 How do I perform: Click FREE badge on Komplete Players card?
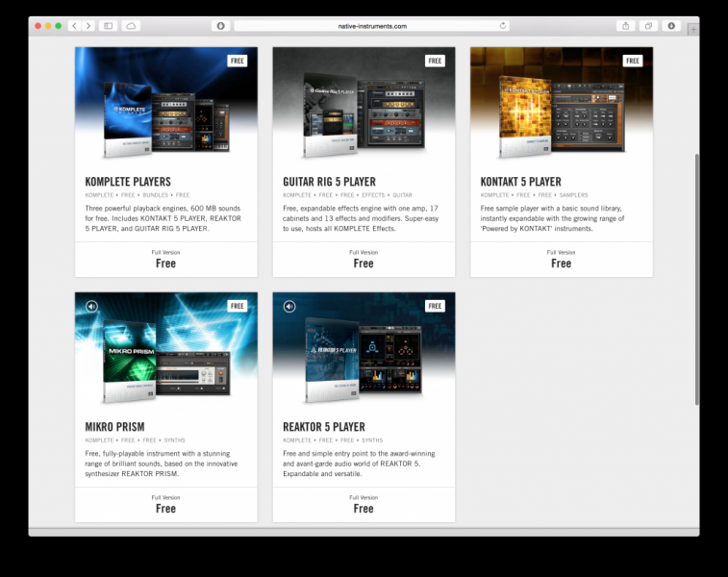pyautogui.click(x=238, y=61)
